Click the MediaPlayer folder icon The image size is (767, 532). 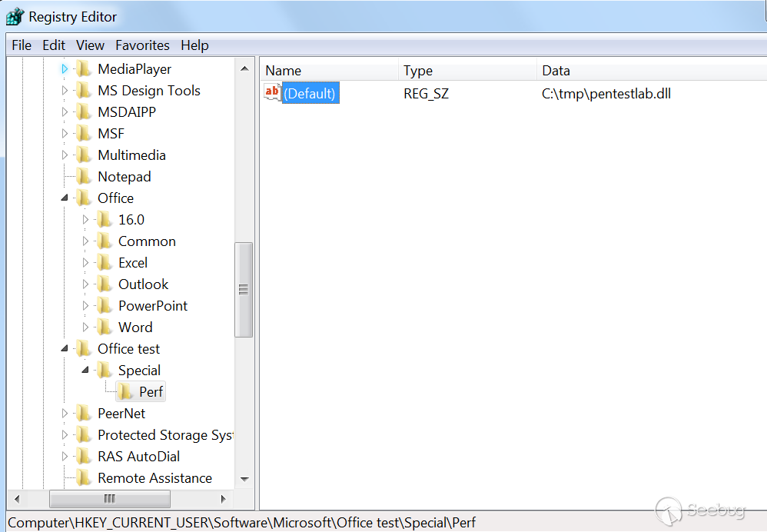pyautogui.click(x=84, y=69)
